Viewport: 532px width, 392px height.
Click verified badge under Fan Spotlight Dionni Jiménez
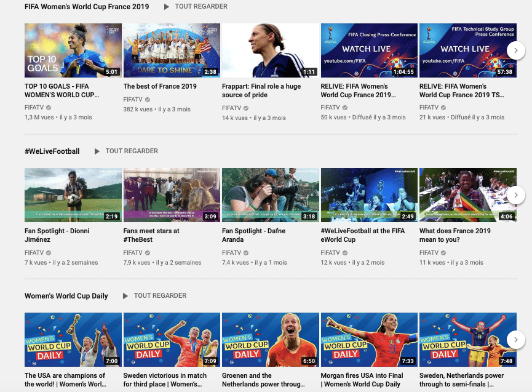[x=49, y=253]
